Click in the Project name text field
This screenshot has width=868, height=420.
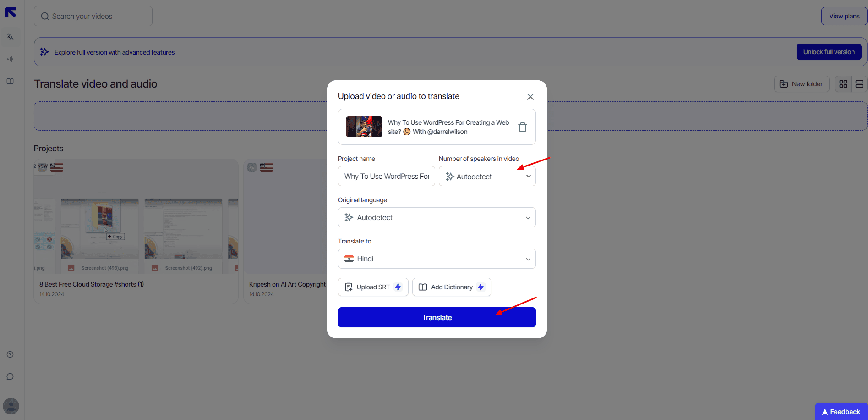point(386,177)
